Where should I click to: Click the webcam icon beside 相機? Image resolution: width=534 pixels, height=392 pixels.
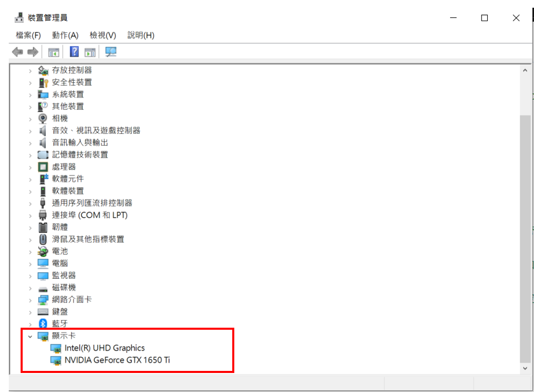43,118
